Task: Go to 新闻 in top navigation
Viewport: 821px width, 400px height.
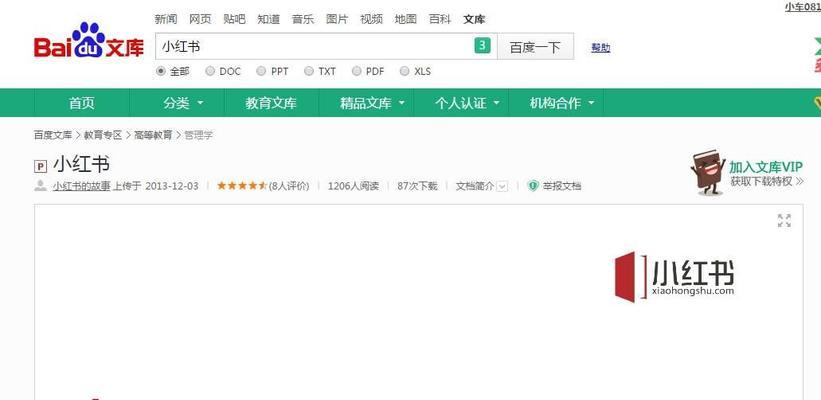Action: (x=166, y=19)
